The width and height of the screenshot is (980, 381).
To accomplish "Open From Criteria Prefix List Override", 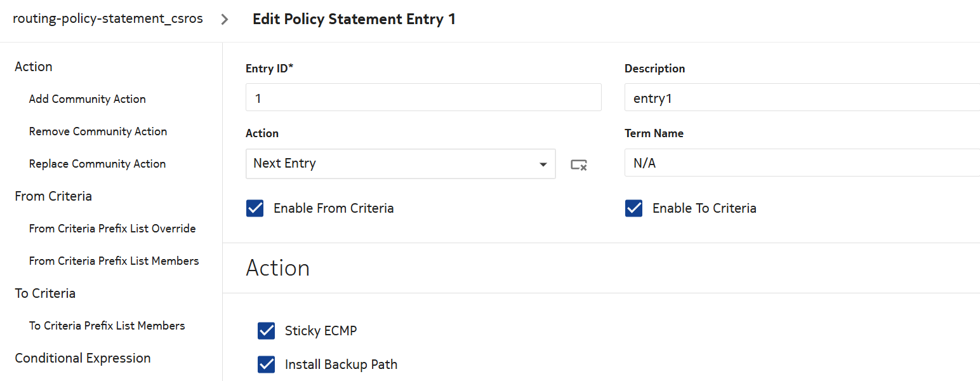I will coord(112,229).
